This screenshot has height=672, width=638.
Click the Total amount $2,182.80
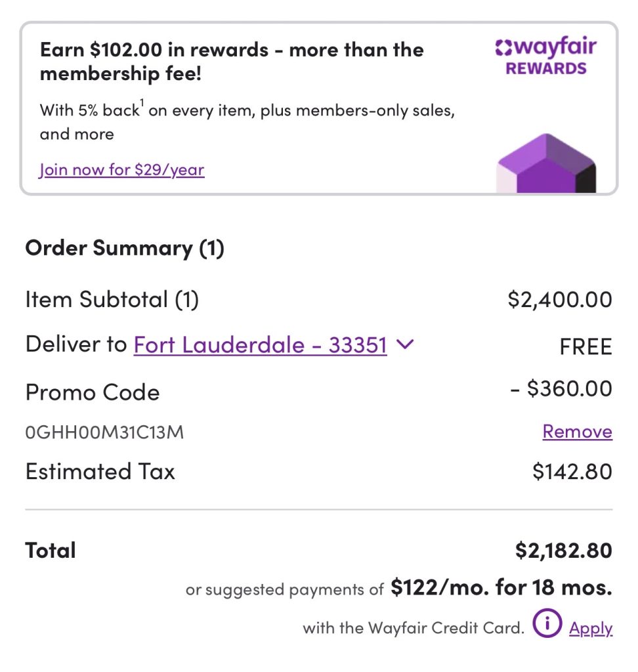pos(563,551)
